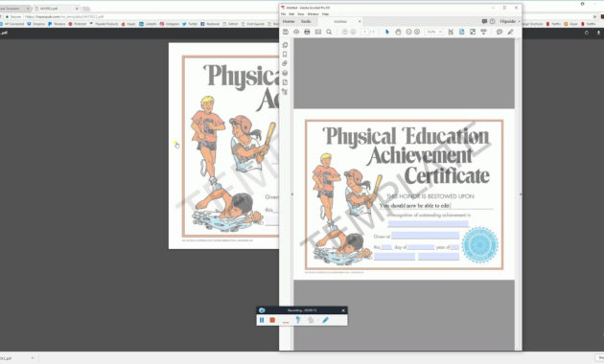Click the zoom out minus icon
The height and width of the screenshot is (364, 604).
coord(409,32)
